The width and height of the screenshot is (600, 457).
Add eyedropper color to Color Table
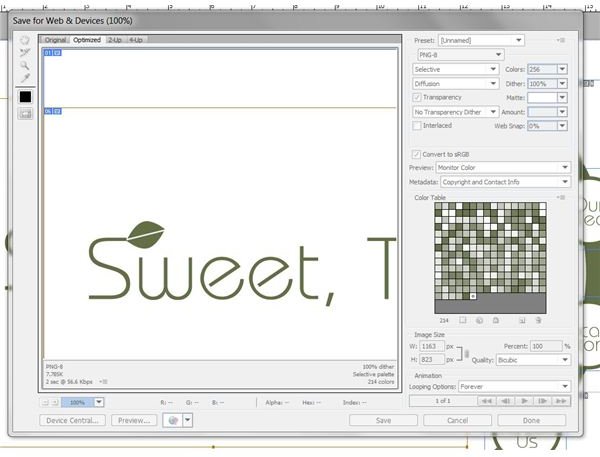(522, 320)
